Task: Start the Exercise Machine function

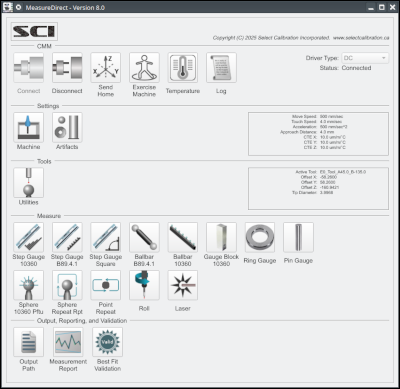Action: click(144, 68)
